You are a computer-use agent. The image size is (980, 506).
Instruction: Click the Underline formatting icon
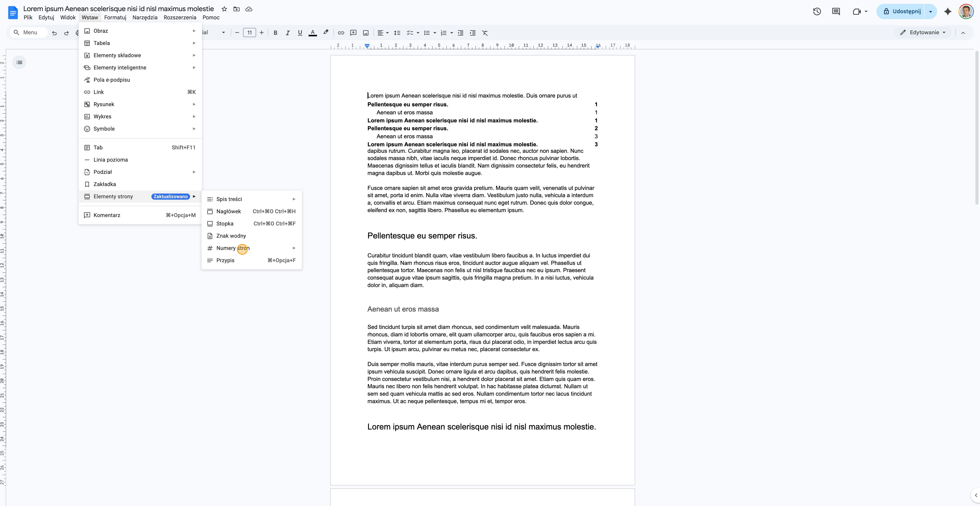300,33
